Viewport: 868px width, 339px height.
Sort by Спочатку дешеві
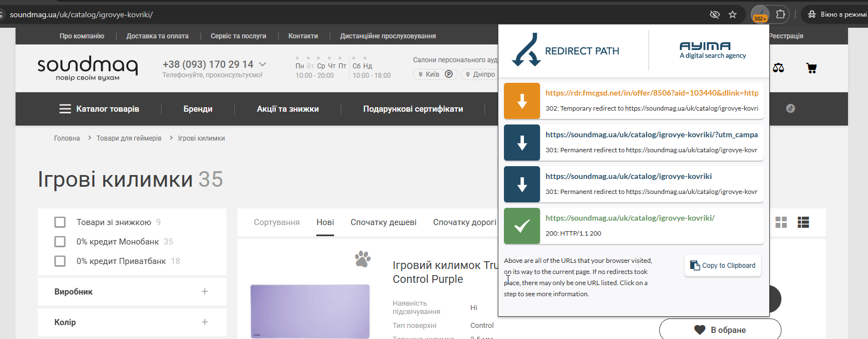383,222
